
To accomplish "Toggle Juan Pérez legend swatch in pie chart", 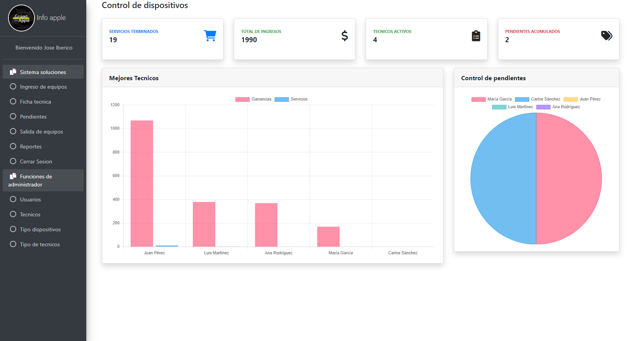I will click(571, 99).
